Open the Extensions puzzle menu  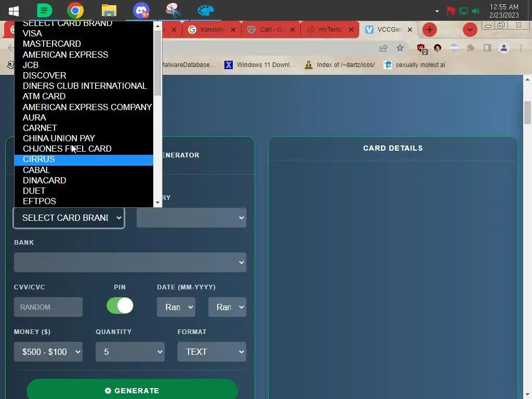pos(471,48)
